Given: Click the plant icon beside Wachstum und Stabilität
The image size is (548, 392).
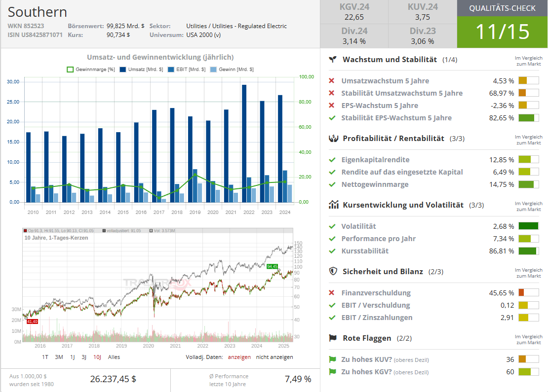Looking at the screenshot, I should (333, 59).
